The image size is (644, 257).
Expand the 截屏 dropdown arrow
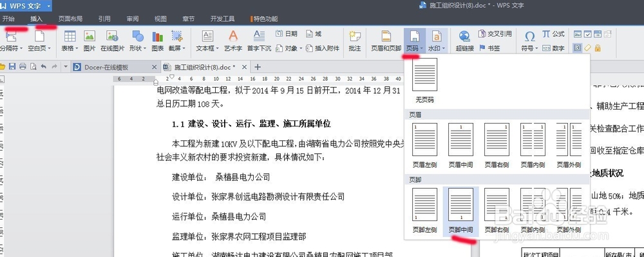pos(184,48)
